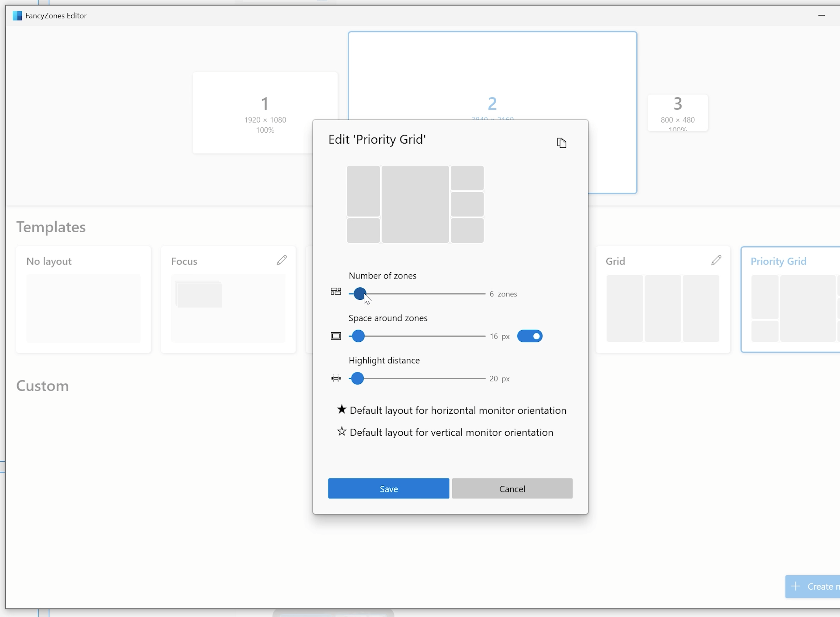Choose the Grid template card
Screen dimensions: 840x617
(x=663, y=299)
